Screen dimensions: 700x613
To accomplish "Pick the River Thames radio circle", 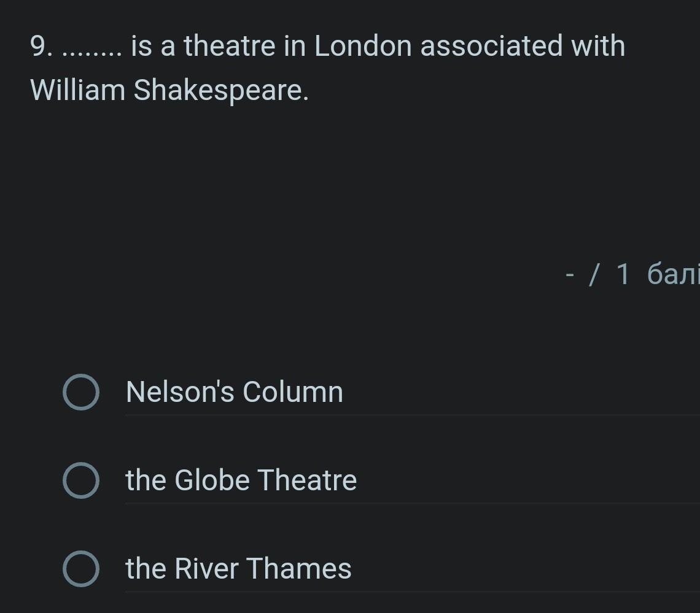I will 80,569.
